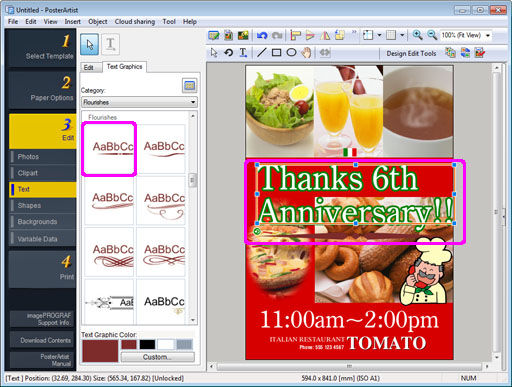Toggle the arrow selection mode button
The width and height of the screenshot is (512, 387).
(x=90, y=44)
